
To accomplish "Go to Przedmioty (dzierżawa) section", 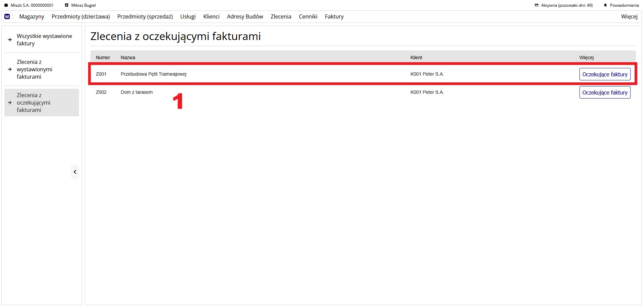I will tap(81, 16).
